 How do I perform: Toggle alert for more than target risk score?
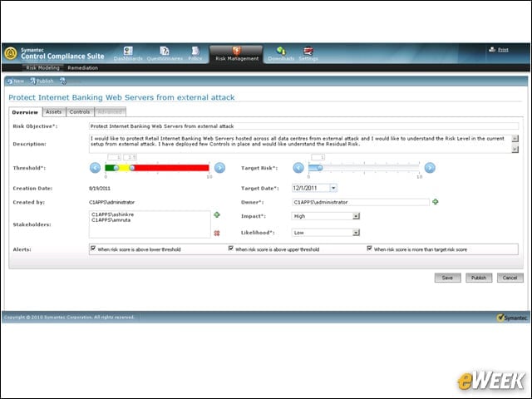coord(369,249)
